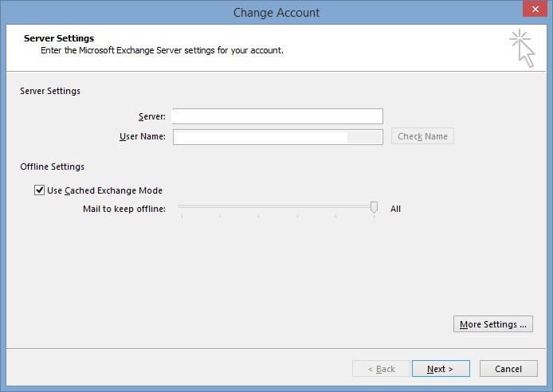Image resolution: width=553 pixels, height=392 pixels.
Task: Click the Server text field
Action: pos(276,116)
